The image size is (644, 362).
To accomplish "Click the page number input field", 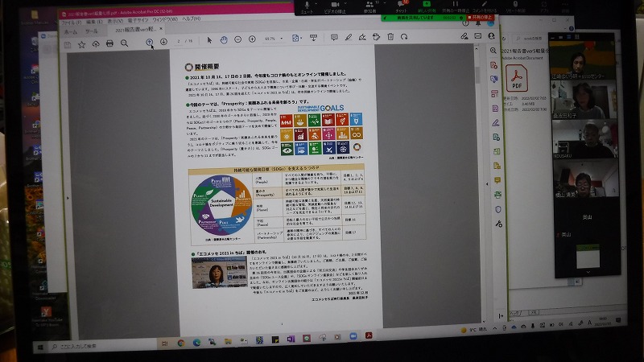I will tap(180, 40).
